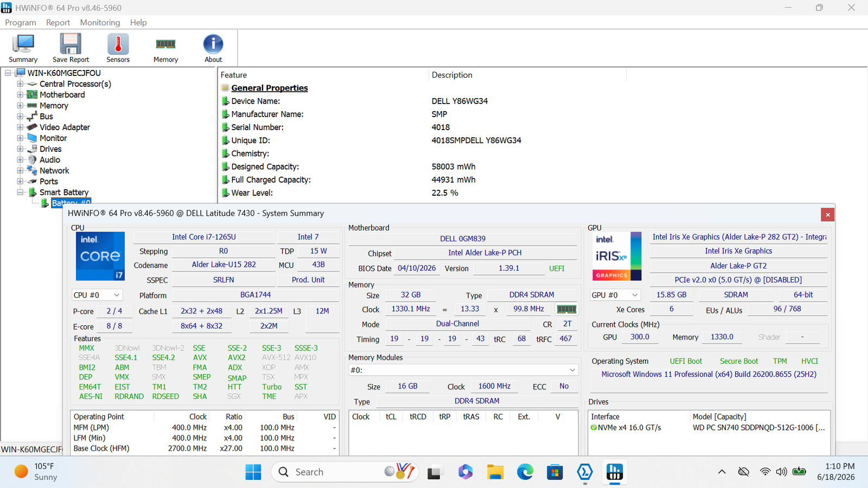Open the CPU #0 selector dropdown
Viewport: 868px width, 488px height.
tap(97, 295)
